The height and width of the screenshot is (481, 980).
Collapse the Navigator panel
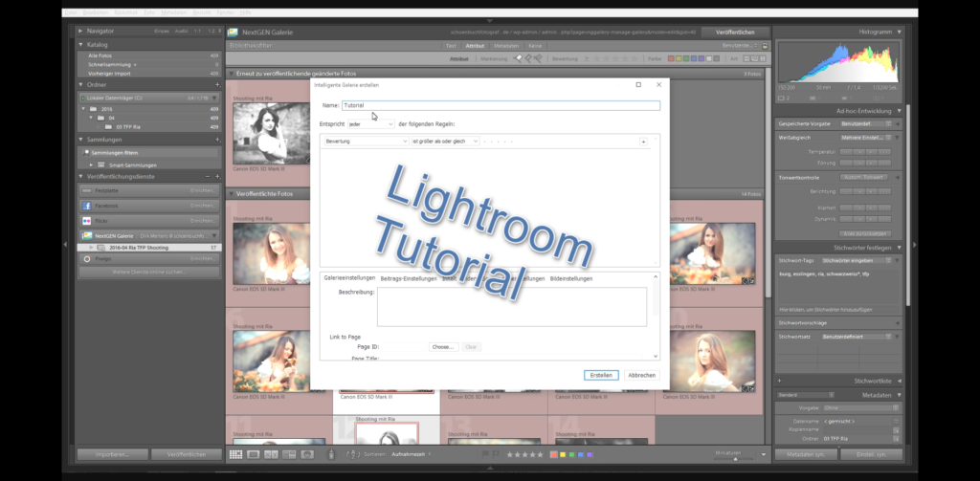pos(81,31)
